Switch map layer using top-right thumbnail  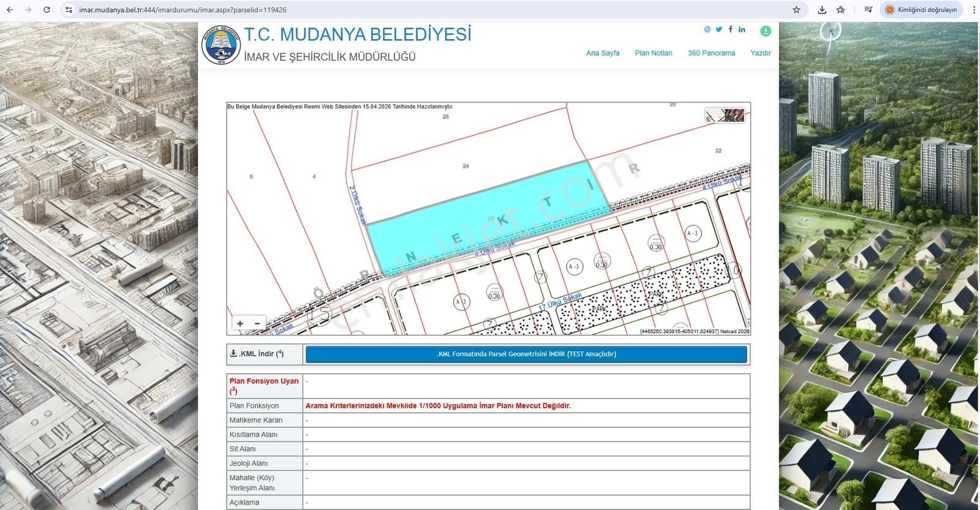[725, 115]
